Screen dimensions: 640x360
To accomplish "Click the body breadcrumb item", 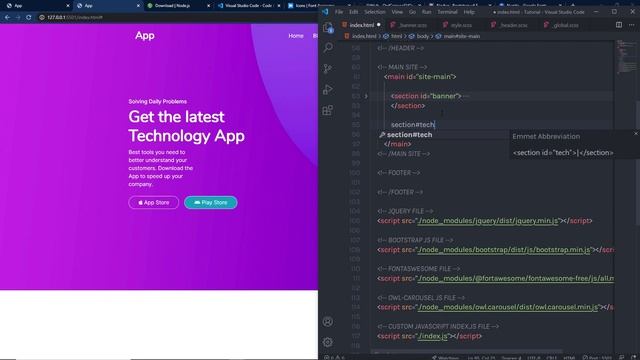I will 419,36.
